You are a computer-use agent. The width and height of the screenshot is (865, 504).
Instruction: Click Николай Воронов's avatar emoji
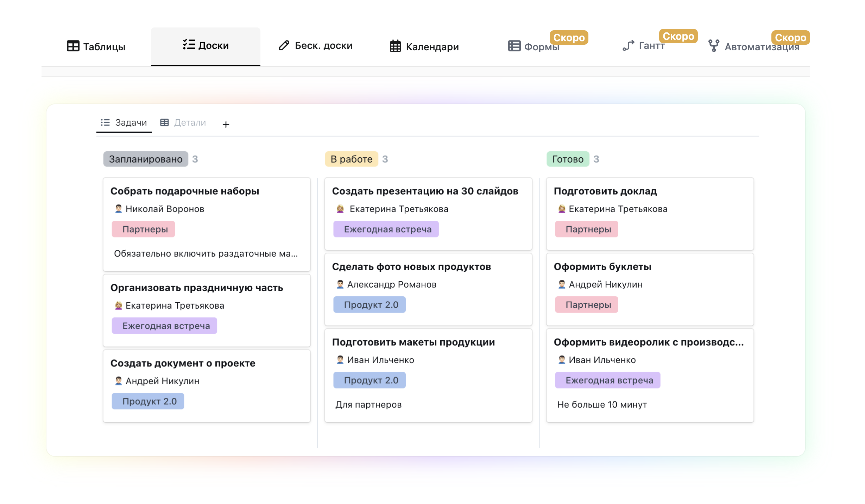point(118,209)
